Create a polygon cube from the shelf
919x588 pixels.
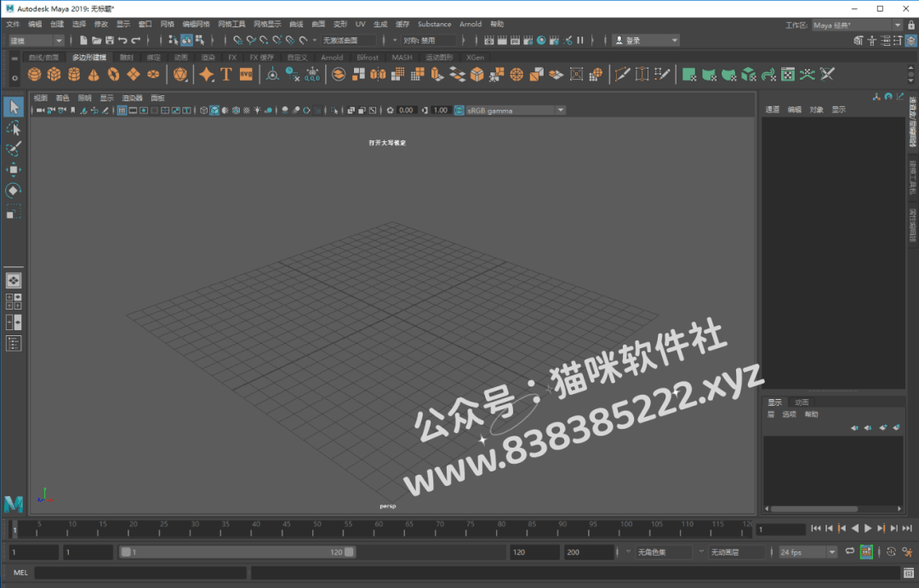(x=54, y=74)
